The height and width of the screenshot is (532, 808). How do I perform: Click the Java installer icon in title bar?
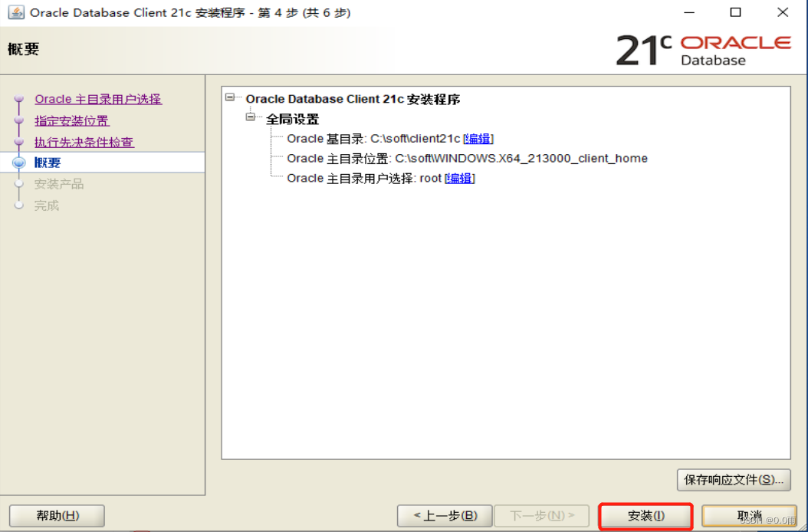16,12
